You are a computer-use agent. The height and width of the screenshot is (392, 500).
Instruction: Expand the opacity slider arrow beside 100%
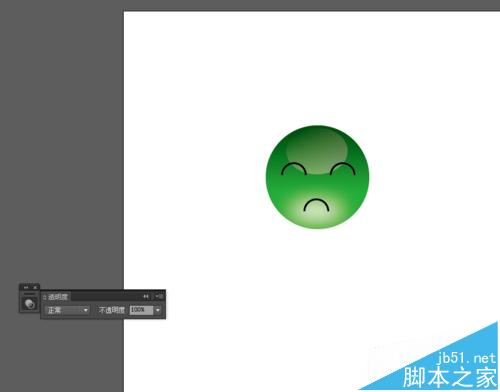point(158,310)
